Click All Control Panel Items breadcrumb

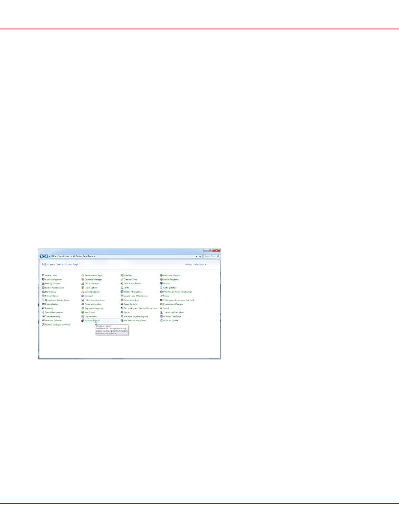[x=84, y=256]
